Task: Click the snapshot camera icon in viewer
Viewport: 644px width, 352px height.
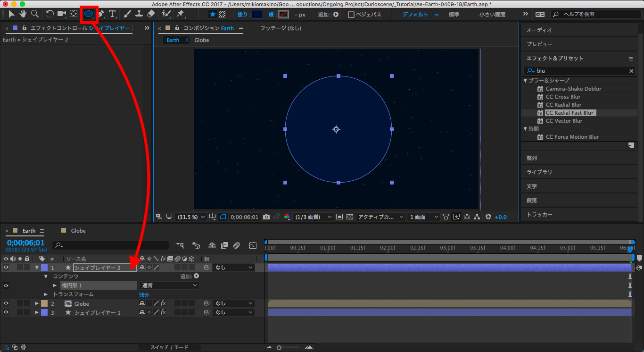Action: pyautogui.click(x=266, y=217)
